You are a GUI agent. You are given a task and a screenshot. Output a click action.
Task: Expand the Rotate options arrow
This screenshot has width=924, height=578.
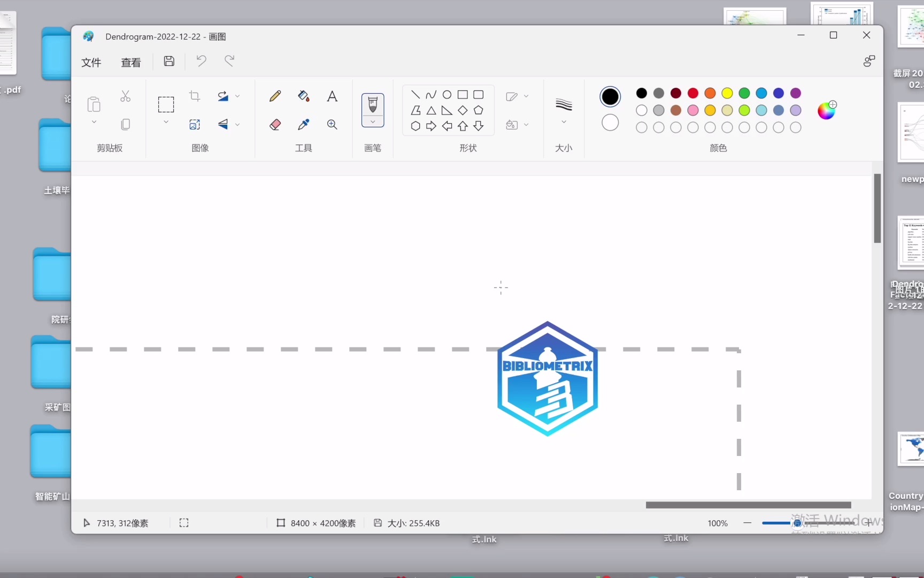(237, 96)
